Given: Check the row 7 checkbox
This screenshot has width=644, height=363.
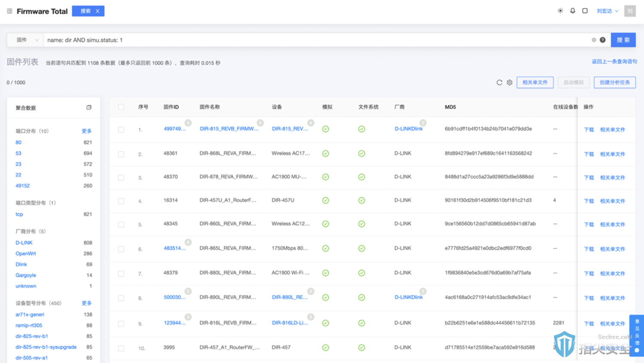Looking at the screenshot, I should pyautogui.click(x=121, y=273).
